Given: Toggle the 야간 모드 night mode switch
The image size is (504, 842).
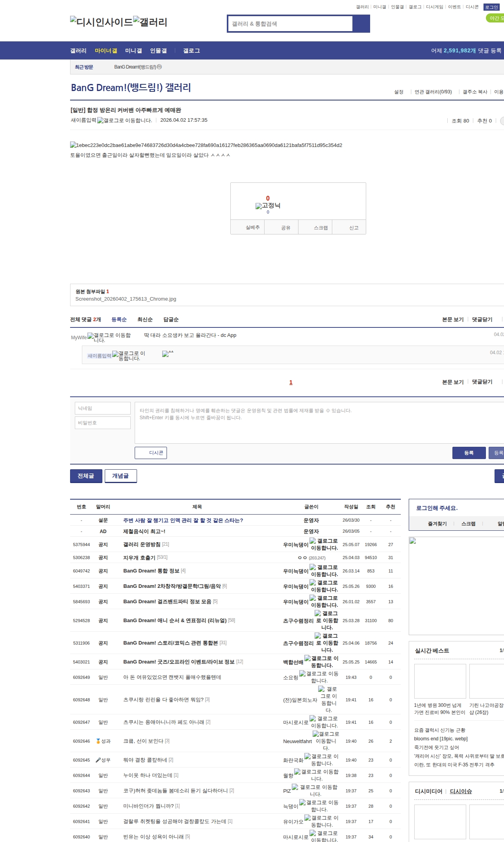Looking at the screenshot, I should pos(495,18).
